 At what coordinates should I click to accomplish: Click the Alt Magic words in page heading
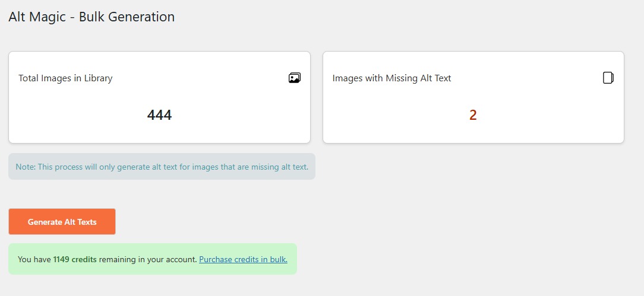click(x=37, y=17)
